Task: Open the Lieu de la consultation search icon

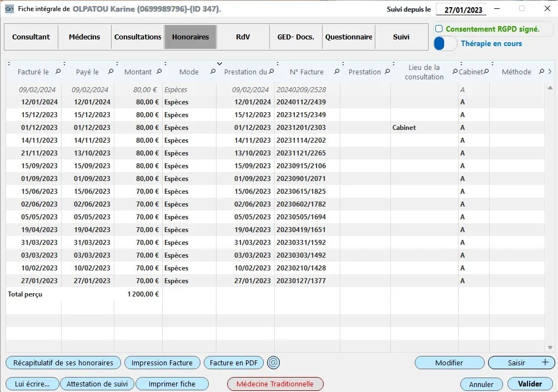Action: tap(455, 72)
